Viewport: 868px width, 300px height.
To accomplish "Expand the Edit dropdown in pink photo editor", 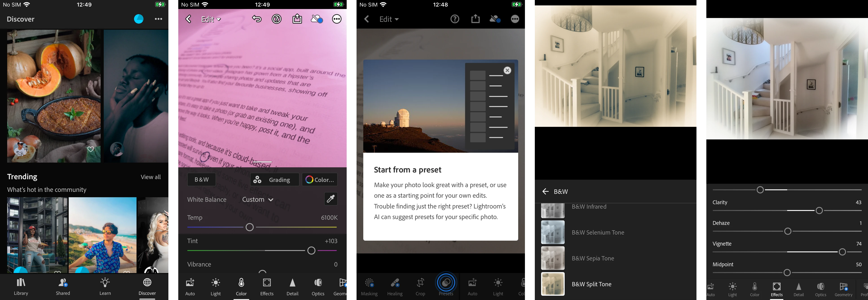I will [x=211, y=19].
